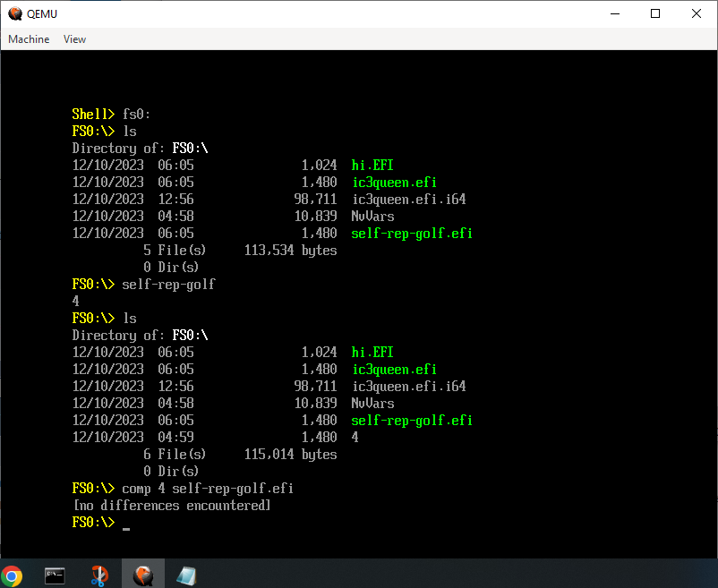This screenshot has width=718, height=588.
Task: Close the QEMU window
Action: [697, 13]
